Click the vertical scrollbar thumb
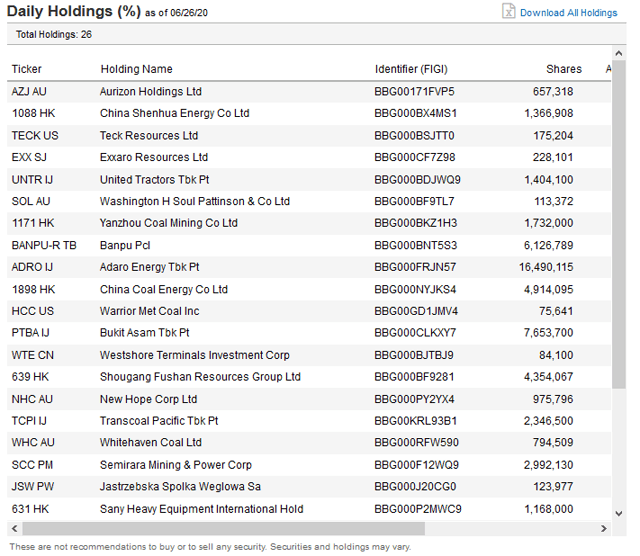 tap(619, 224)
